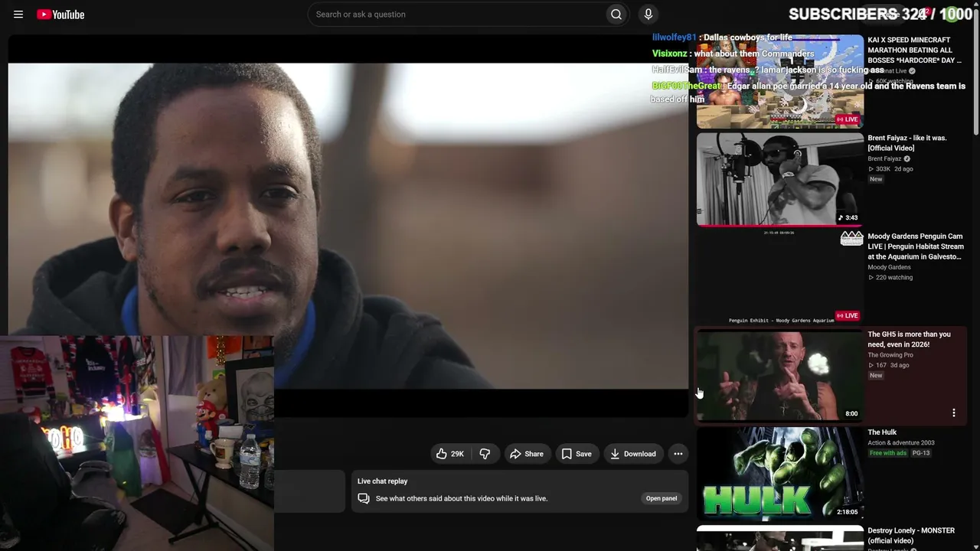Click the live chat replay icon

pyautogui.click(x=364, y=498)
